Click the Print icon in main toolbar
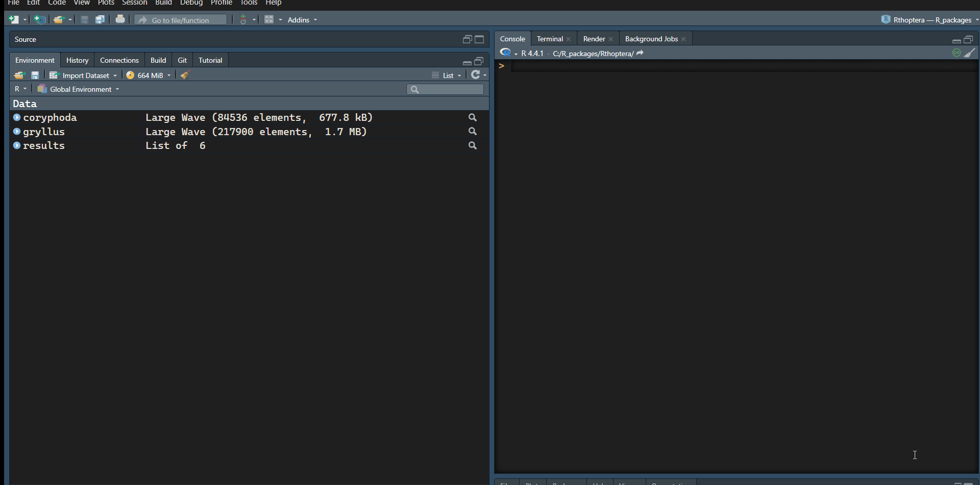Image resolution: width=980 pixels, height=485 pixels. pos(120,19)
